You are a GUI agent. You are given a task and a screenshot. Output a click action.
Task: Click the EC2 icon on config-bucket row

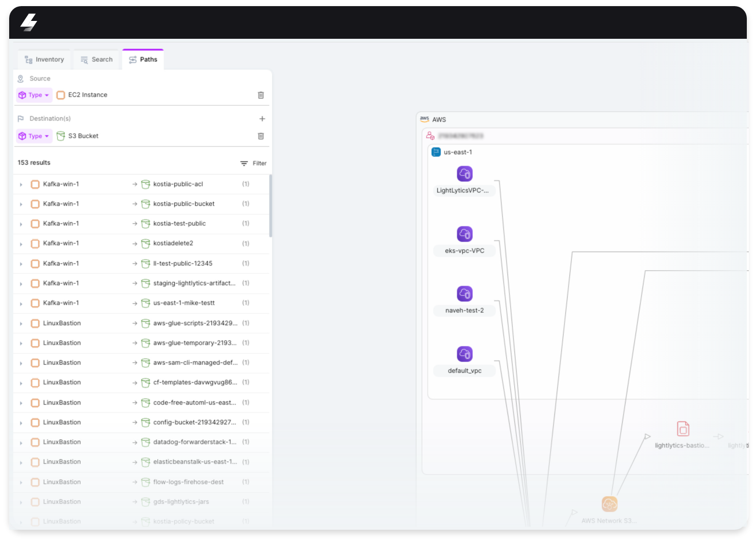35,423
